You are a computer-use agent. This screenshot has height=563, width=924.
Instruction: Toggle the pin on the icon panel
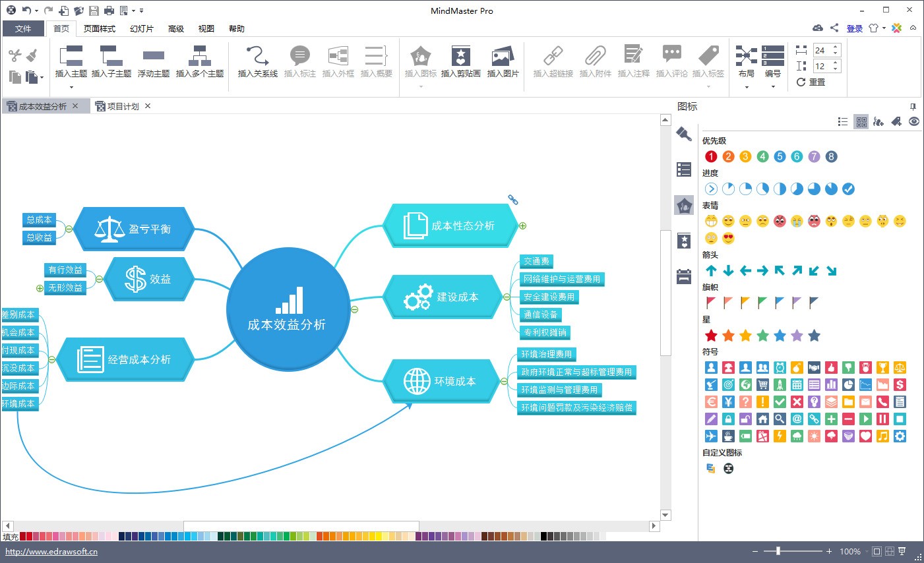tap(913, 106)
